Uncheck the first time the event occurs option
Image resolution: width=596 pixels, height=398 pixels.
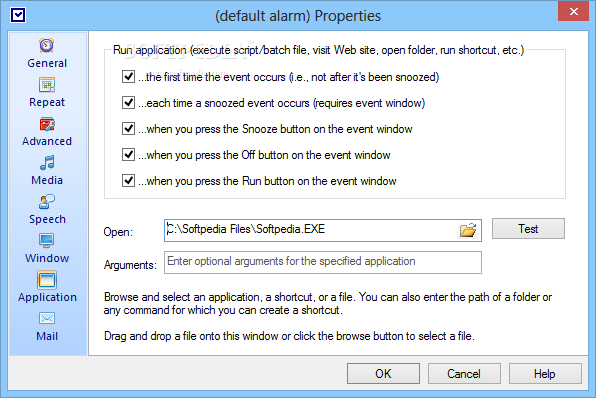pyautogui.click(x=128, y=76)
